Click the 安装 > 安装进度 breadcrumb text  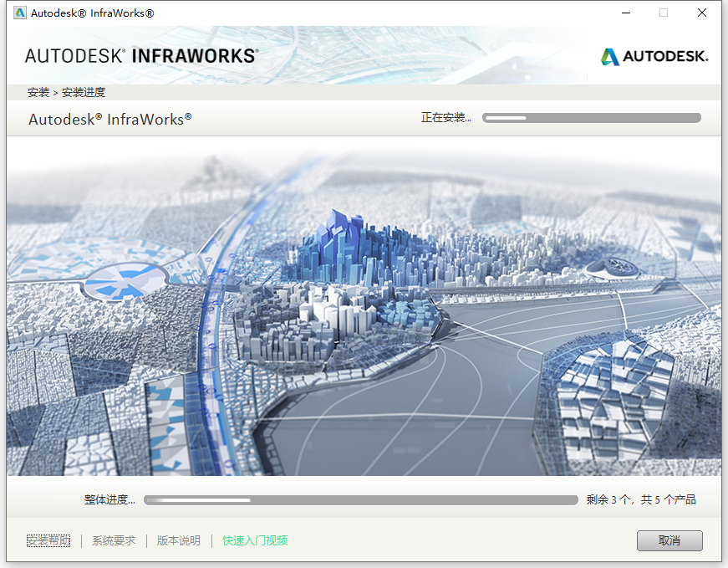click(66, 93)
